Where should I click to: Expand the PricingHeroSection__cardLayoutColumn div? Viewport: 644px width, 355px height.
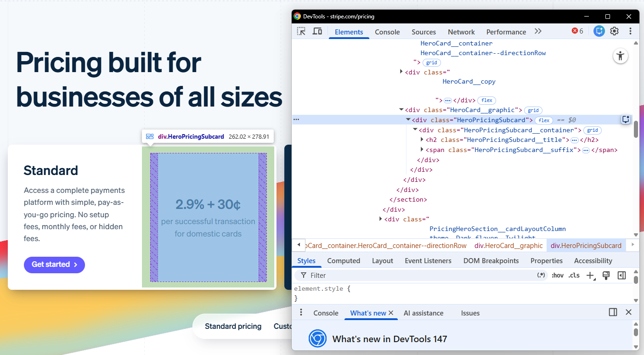381,219
